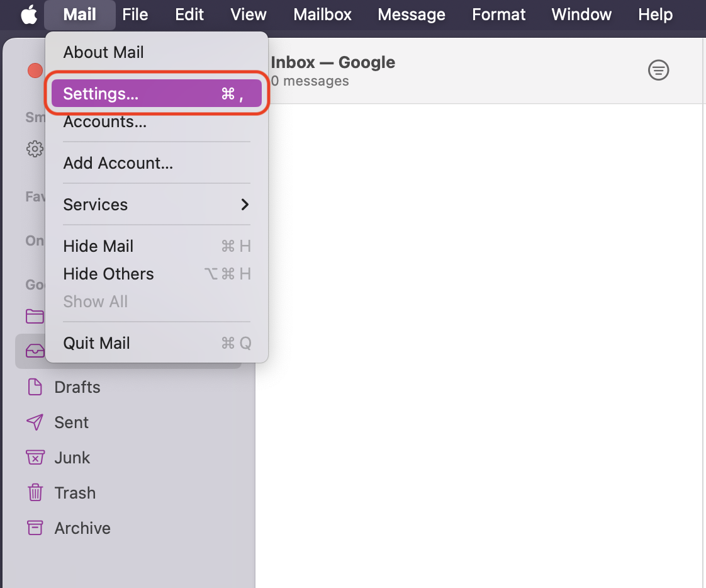Screen dimensions: 706x588
Task: Open the Mail menu in menu bar
Action: pyautogui.click(x=80, y=15)
